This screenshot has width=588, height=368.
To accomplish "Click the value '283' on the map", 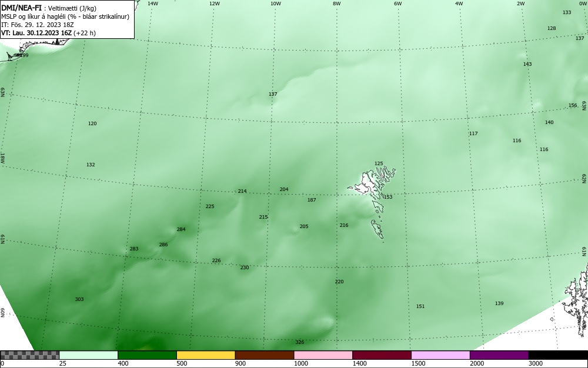I will (134, 249).
